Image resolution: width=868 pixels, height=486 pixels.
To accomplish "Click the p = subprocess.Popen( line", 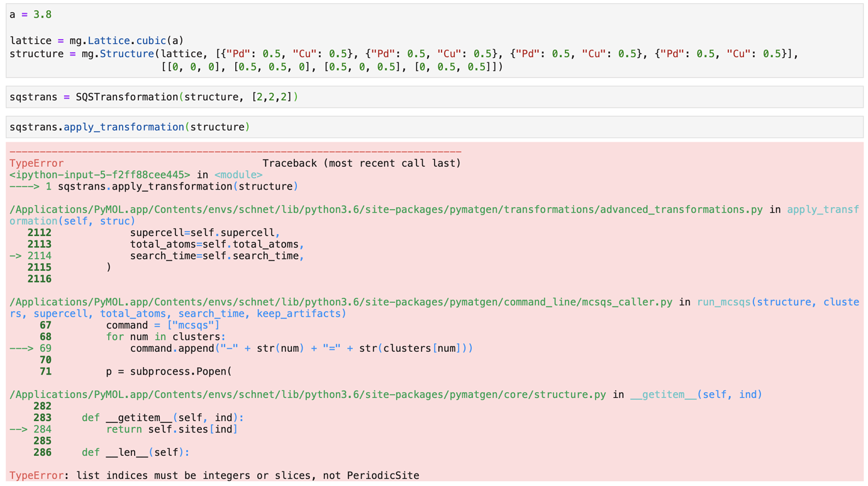I will (168, 371).
